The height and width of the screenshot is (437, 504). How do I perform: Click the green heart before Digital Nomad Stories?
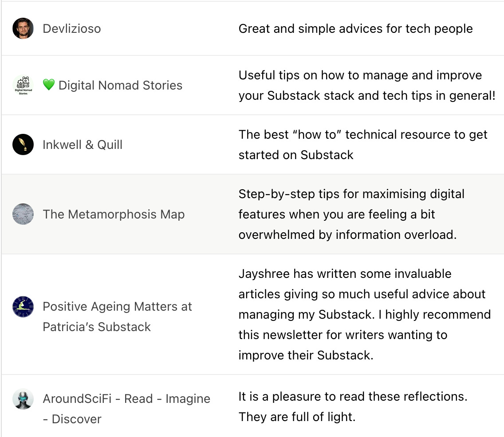[49, 85]
